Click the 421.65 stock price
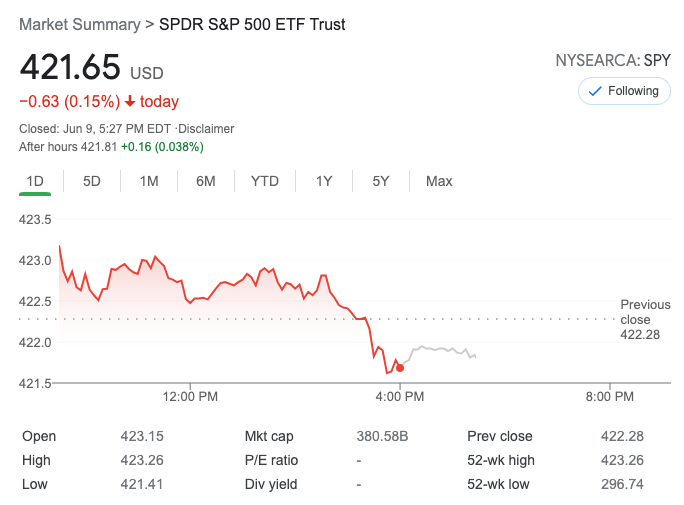Image resolution: width=684 pixels, height=505 pixels. 70,68
